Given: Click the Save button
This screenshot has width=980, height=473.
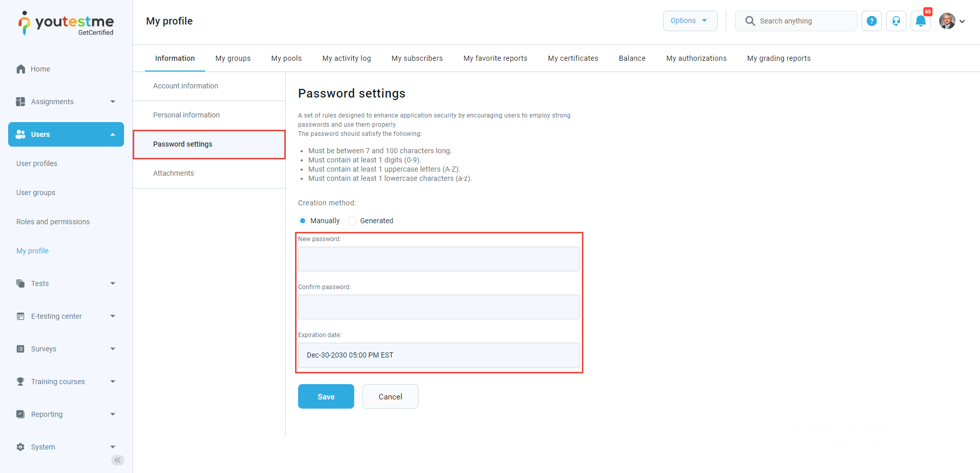Looking at the screenshot, I should coord(326,397).
